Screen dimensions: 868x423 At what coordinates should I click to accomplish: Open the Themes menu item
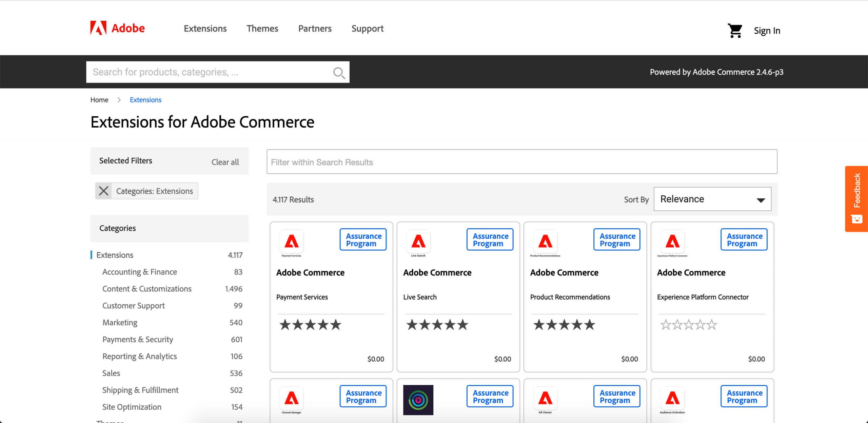[x=262, y=28]
